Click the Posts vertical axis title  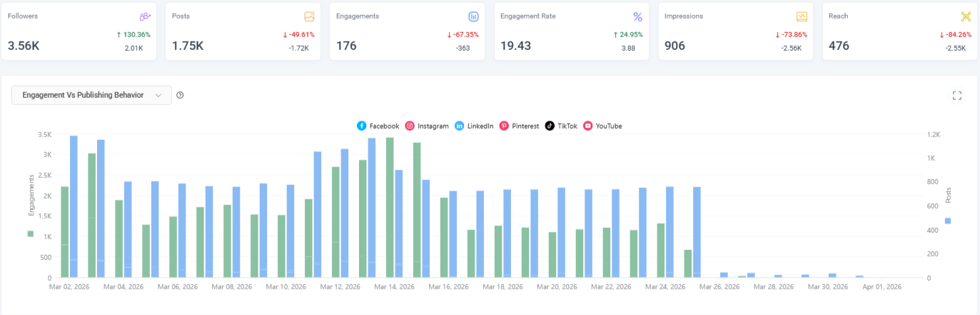point(949,196)
